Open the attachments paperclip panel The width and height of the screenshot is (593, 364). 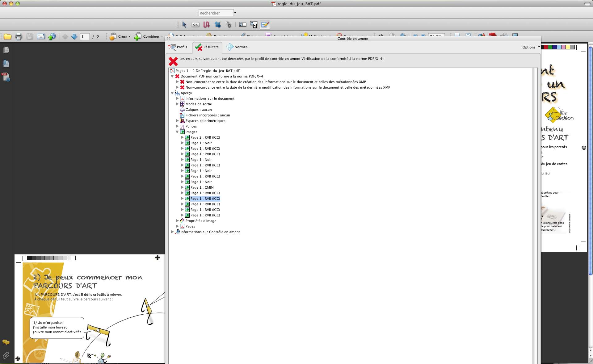pos(6,355)
